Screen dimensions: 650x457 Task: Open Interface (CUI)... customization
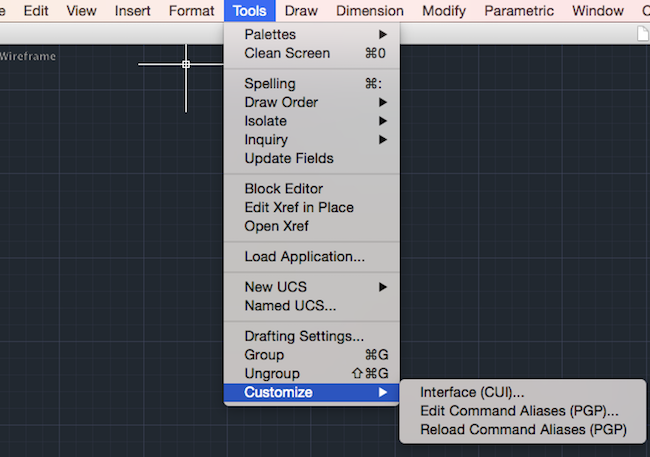(x=522, y=392)
